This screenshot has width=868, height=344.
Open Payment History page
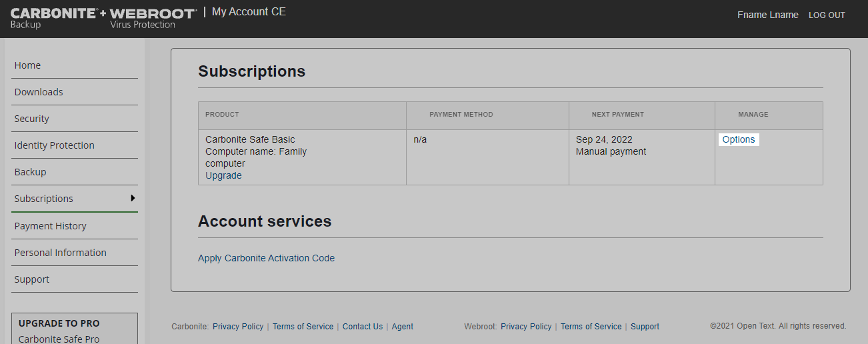click(x=51, y=226)
